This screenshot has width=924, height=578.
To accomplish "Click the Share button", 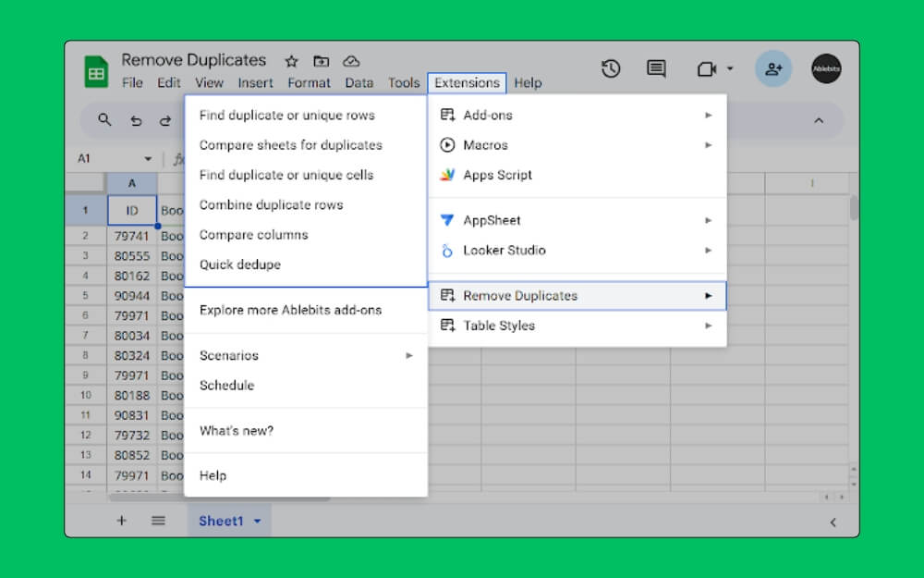I will 773,68.
